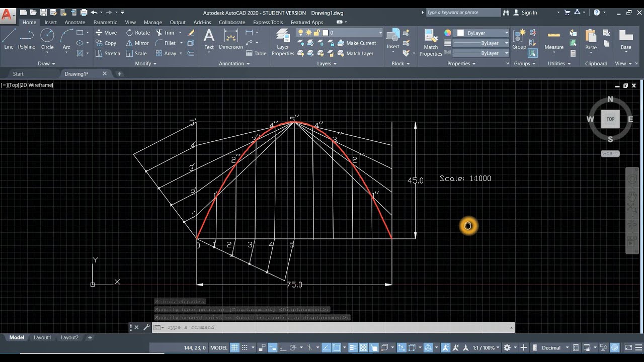Expand the Draw panel
644x362 pixels.
46,63
